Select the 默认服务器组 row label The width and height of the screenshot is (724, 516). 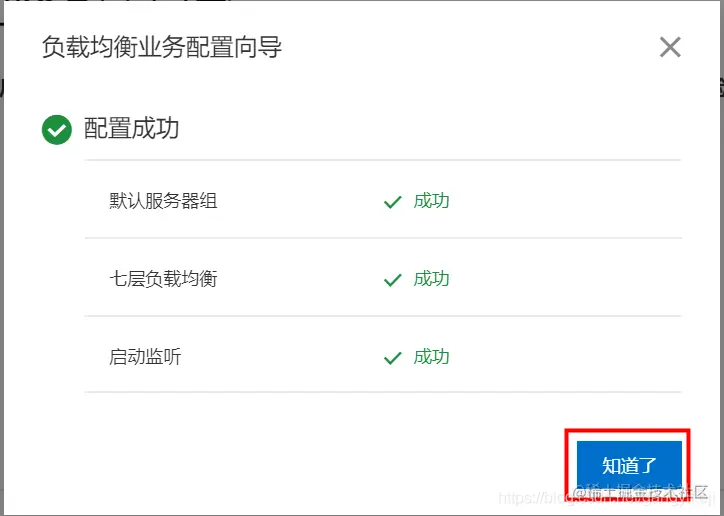(x=163, y=201)
